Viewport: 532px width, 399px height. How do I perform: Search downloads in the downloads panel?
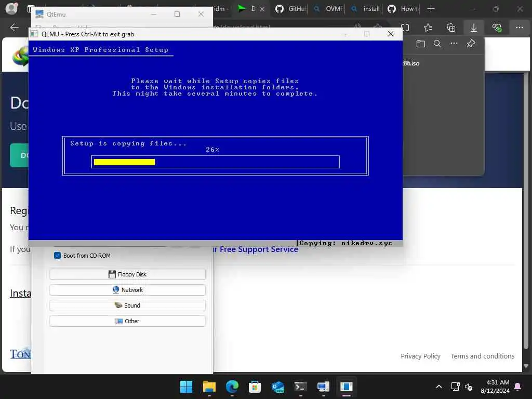click(437, 44)
